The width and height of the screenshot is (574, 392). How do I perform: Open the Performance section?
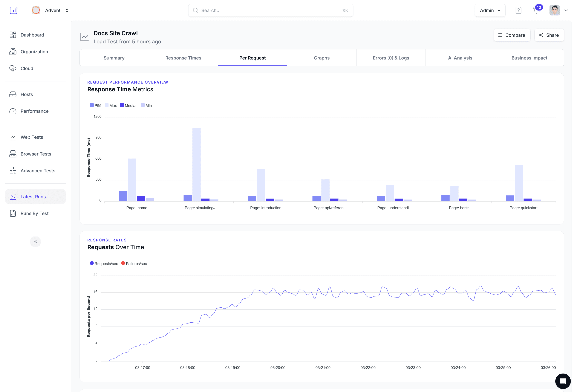[34, 111]
